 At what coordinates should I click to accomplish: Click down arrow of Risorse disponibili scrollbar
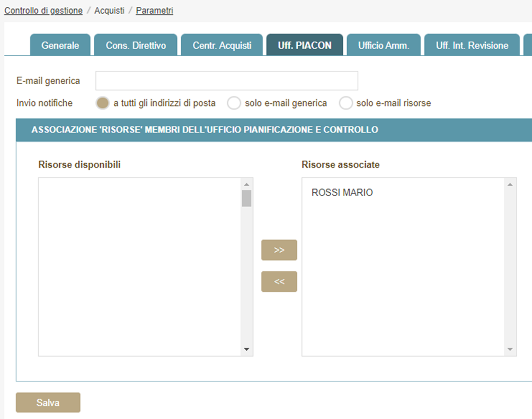246,350
